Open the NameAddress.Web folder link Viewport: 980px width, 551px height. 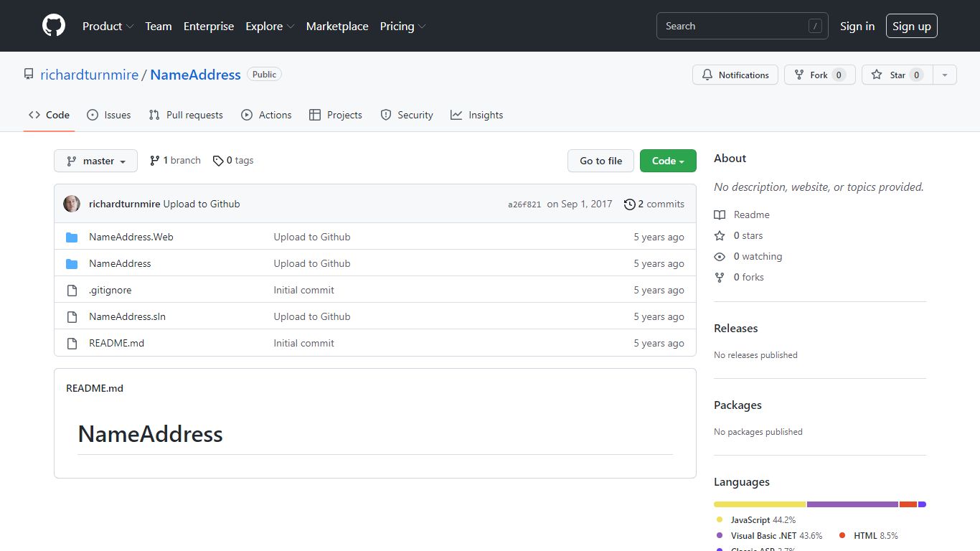pyautogui.click(x=131, y=237)
